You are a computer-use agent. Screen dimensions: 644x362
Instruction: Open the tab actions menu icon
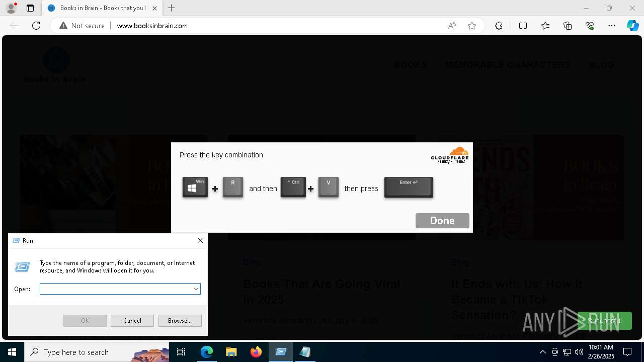tap(30, 8)
